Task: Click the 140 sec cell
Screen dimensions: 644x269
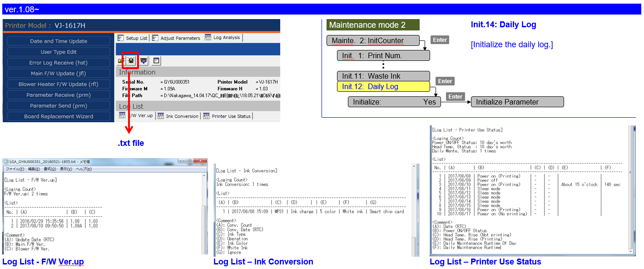Action: coord(613,184)
